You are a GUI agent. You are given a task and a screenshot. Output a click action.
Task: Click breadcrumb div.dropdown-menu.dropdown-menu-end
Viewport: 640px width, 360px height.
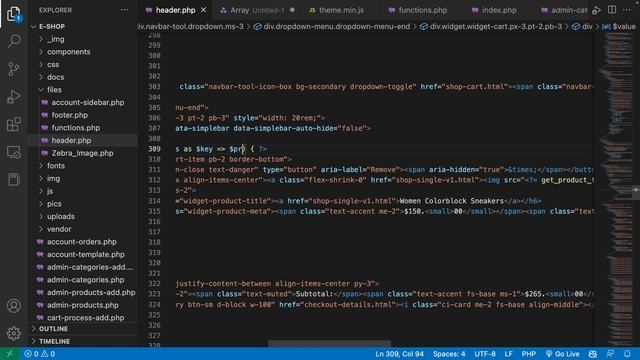point(336,27)
